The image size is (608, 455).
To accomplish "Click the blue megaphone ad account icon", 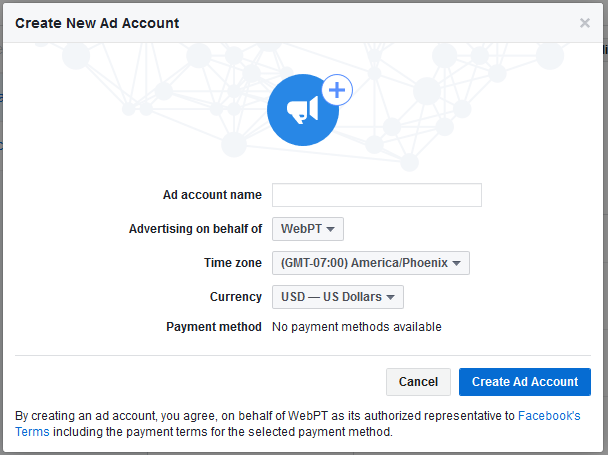I will [x=303, y=110].
